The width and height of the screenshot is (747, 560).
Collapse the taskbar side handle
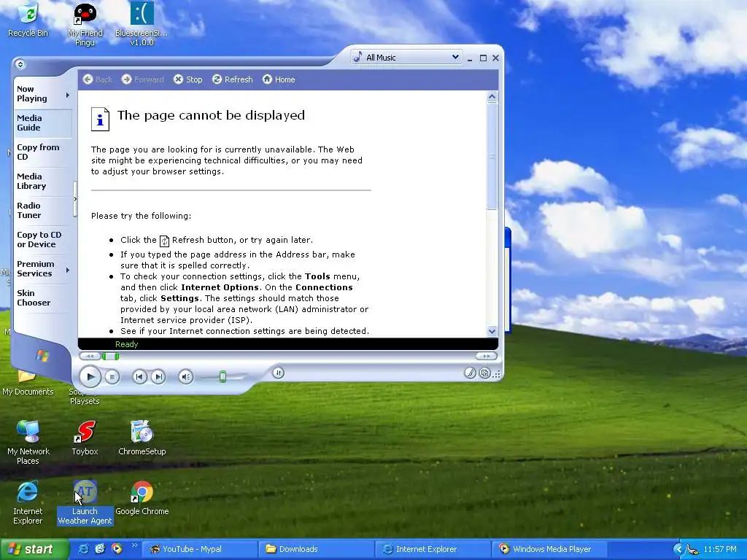(x=75, y=199)
